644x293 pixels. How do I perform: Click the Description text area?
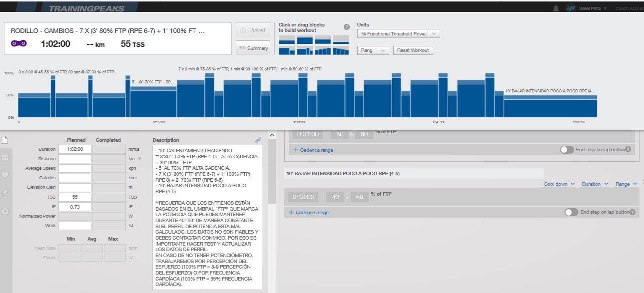[x=207, y=217]
